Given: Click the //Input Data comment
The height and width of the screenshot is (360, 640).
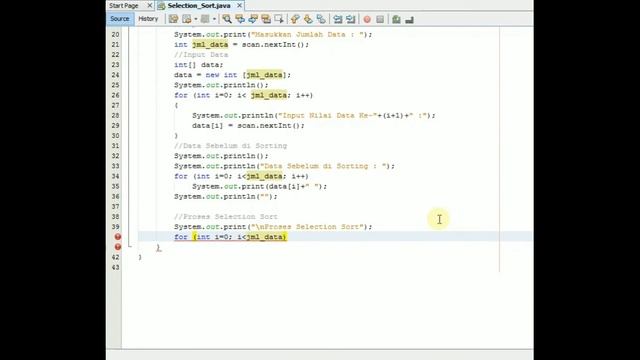Looking at the screenshot, I should click(x=201, y=55).
